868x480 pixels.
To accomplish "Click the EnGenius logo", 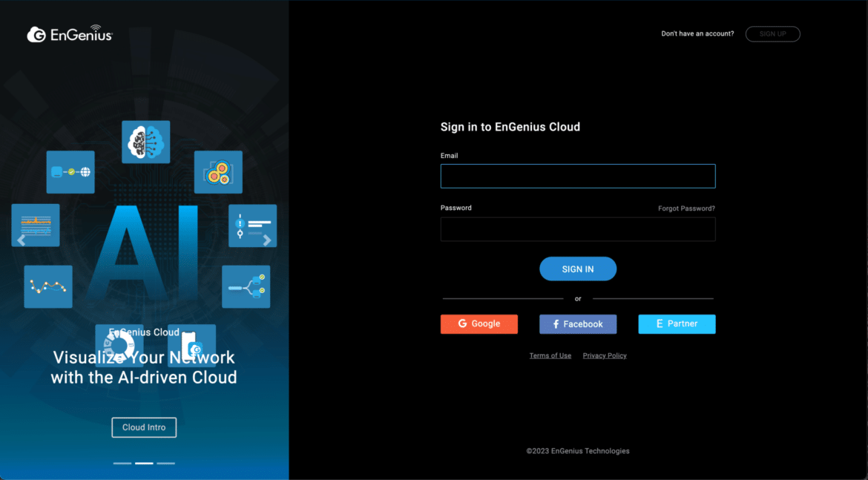I will point(70,34).
